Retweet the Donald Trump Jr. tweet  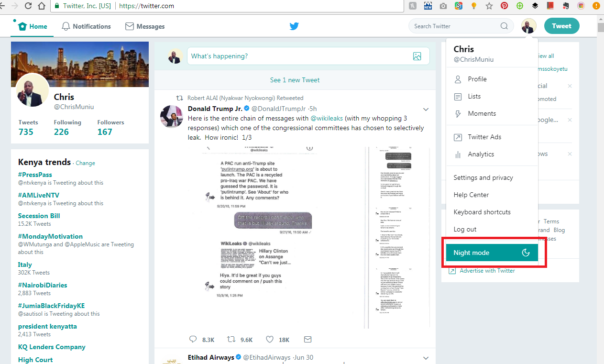[231, 340]
